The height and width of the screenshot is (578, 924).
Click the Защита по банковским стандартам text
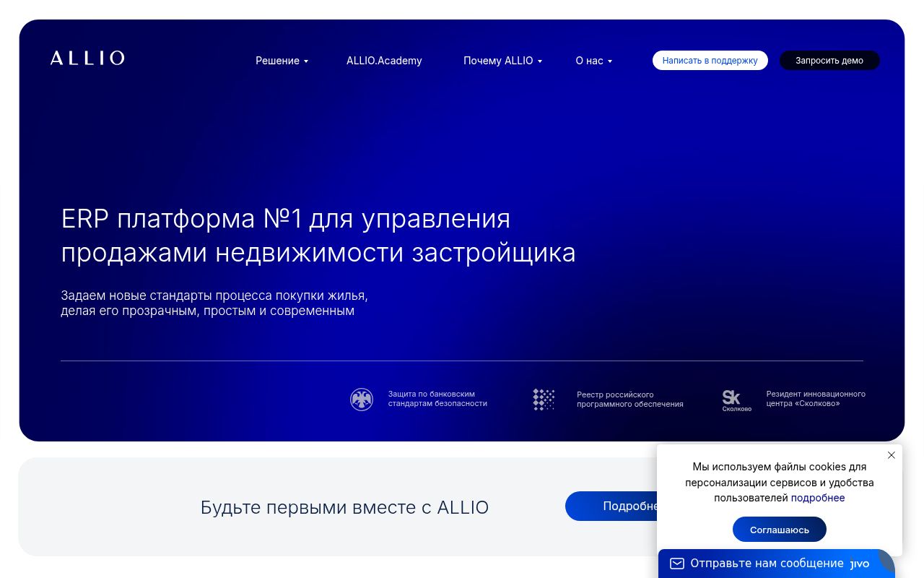point(437,399)
